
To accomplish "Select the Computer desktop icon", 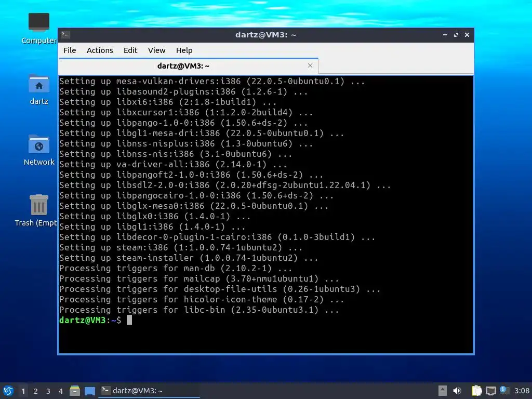I will (39, 29).
